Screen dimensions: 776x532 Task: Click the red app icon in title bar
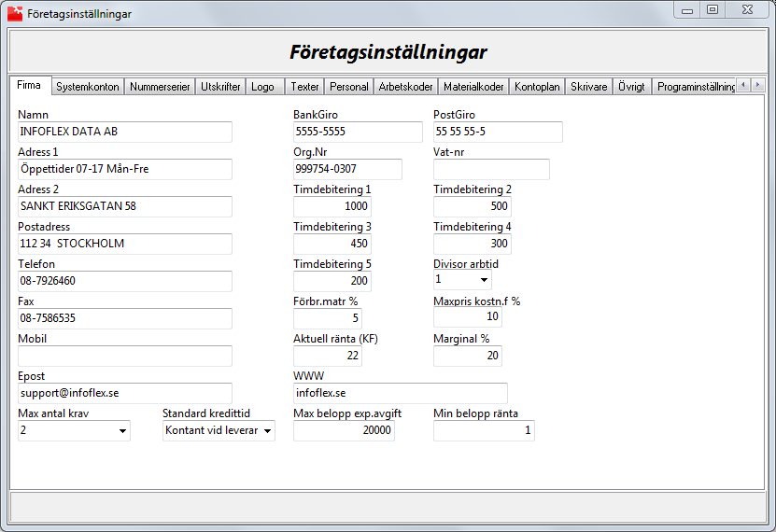point(15,13)
